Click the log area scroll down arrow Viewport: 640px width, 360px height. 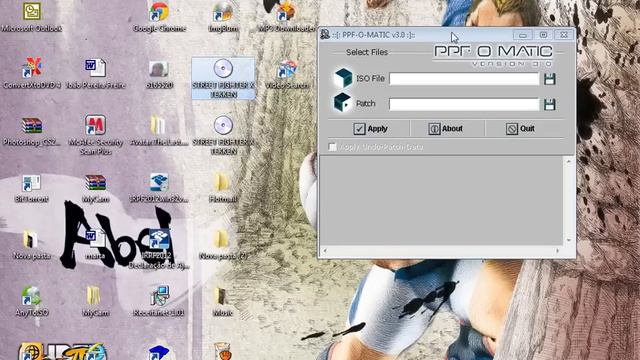568,240
